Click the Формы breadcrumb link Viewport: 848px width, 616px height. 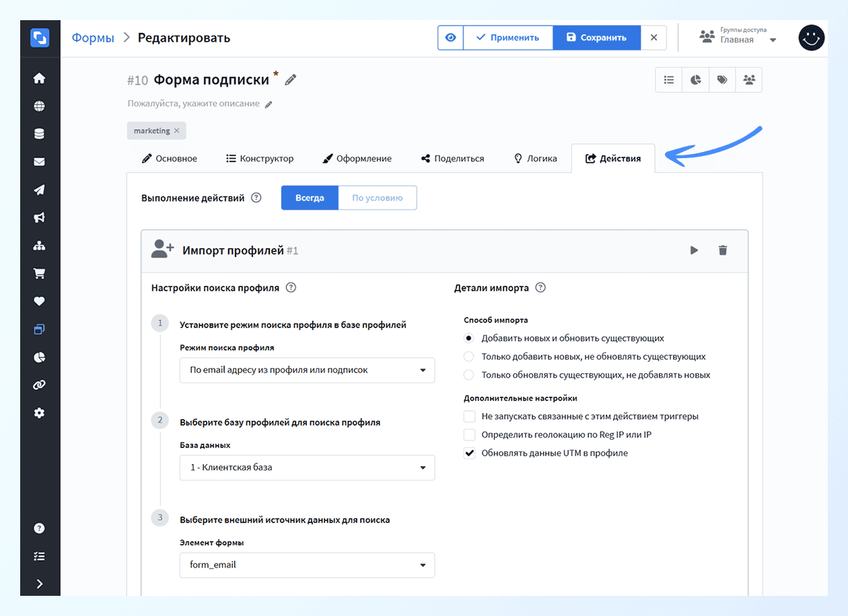[x=93, y=38]
